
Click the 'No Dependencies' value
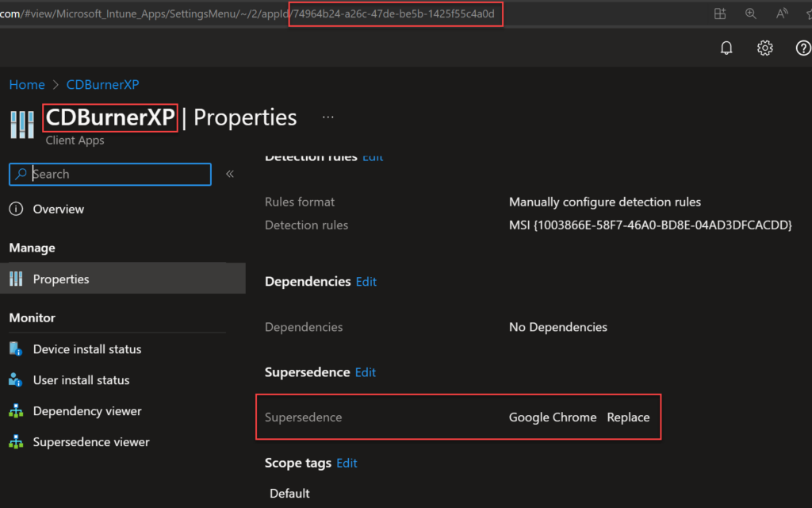(x=557, y=327)
